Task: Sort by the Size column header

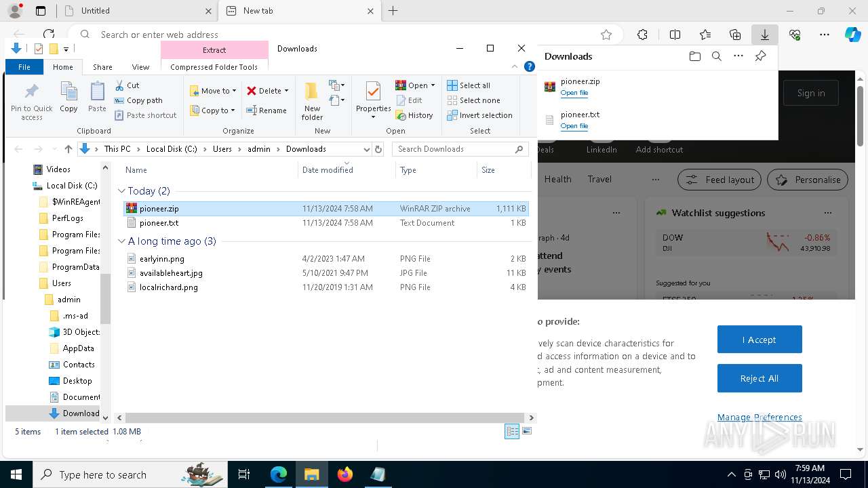Action: (504, 170)
